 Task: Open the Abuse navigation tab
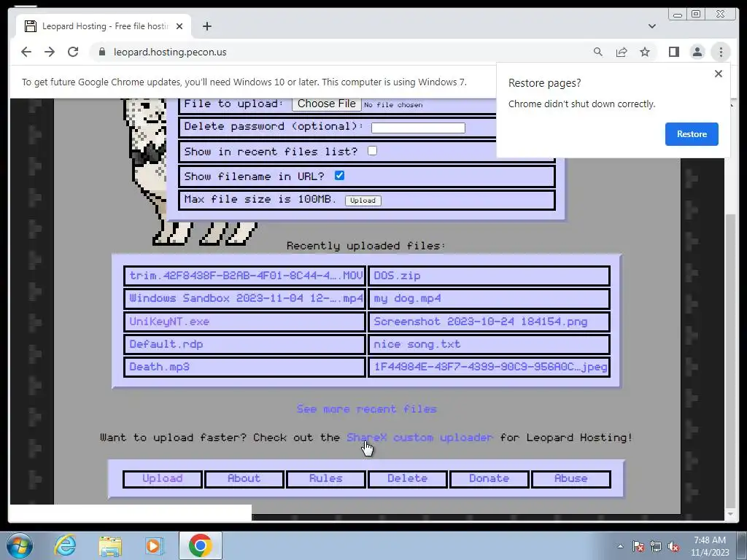coord(570,478)
